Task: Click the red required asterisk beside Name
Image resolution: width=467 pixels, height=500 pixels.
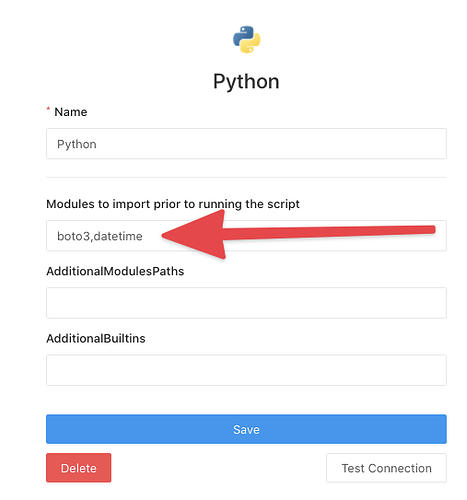Action: [48, 109]
